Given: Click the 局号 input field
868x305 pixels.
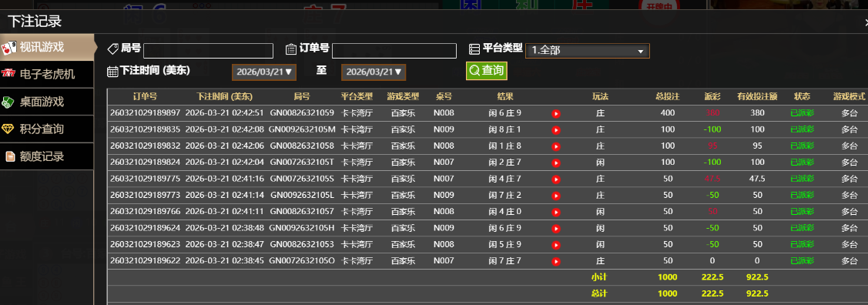Looking at the screenshot, I should click(x=208, y=51).
